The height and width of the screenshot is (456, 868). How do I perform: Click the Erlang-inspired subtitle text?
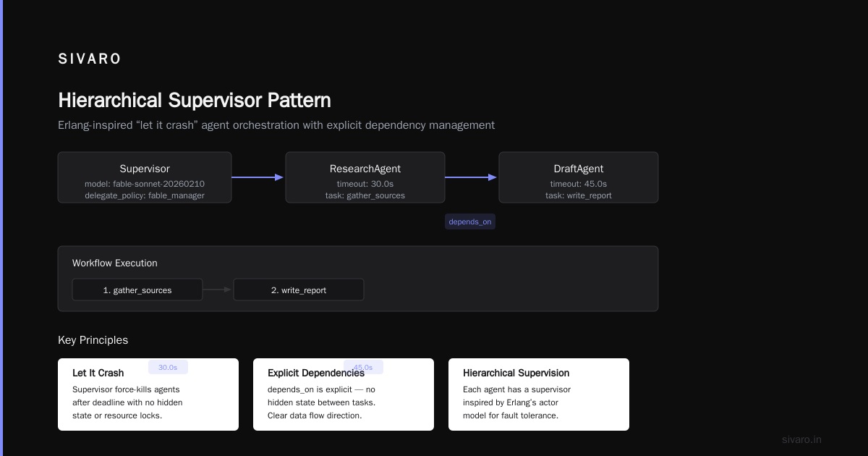276,125
